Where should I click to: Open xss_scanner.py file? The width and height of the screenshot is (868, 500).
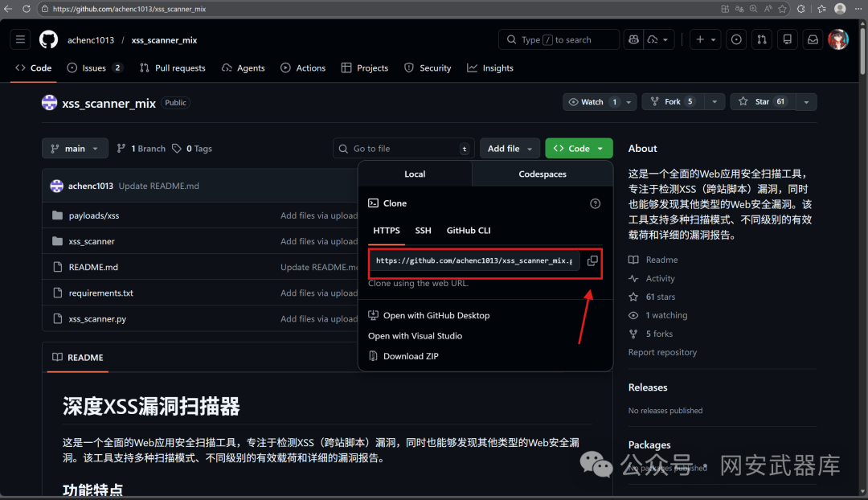coord(97,319)
